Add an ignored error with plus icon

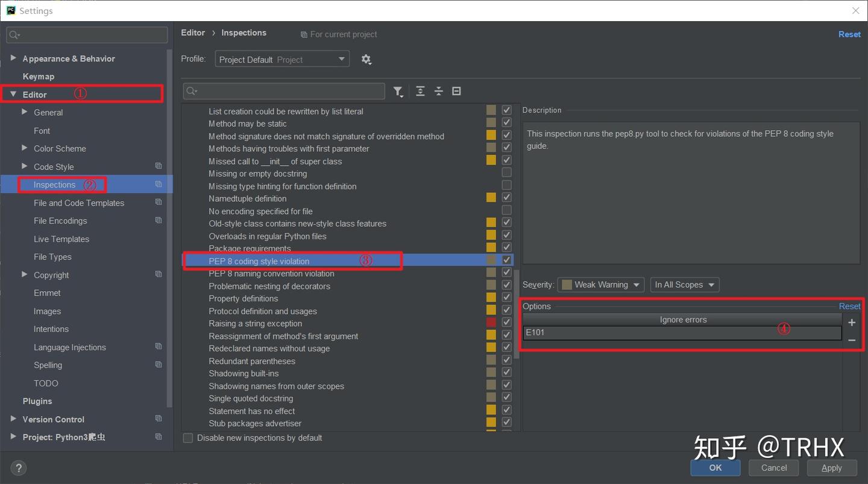click(852, 322)
